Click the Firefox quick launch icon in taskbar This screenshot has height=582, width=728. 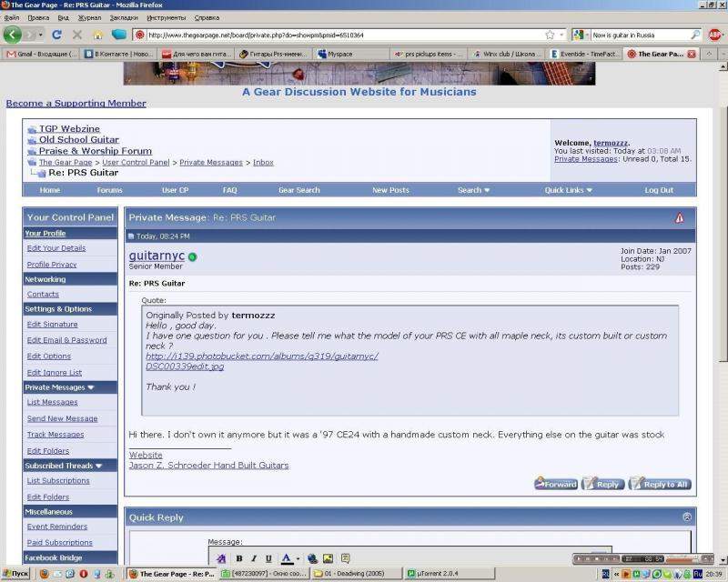pyautogui.click(x=45, y=574)
